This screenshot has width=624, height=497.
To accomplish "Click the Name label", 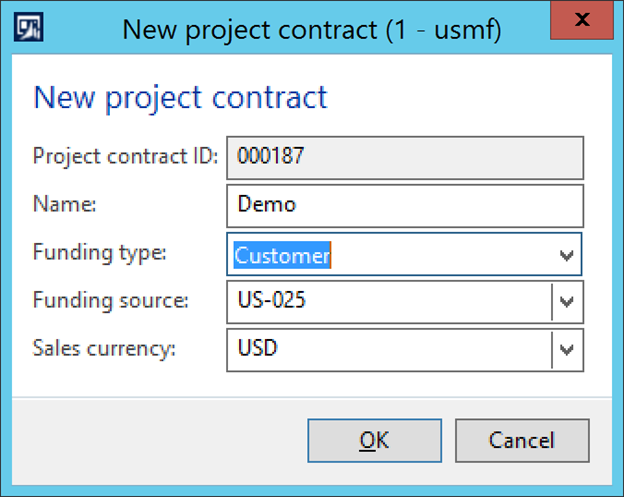I will click(63, 204).
